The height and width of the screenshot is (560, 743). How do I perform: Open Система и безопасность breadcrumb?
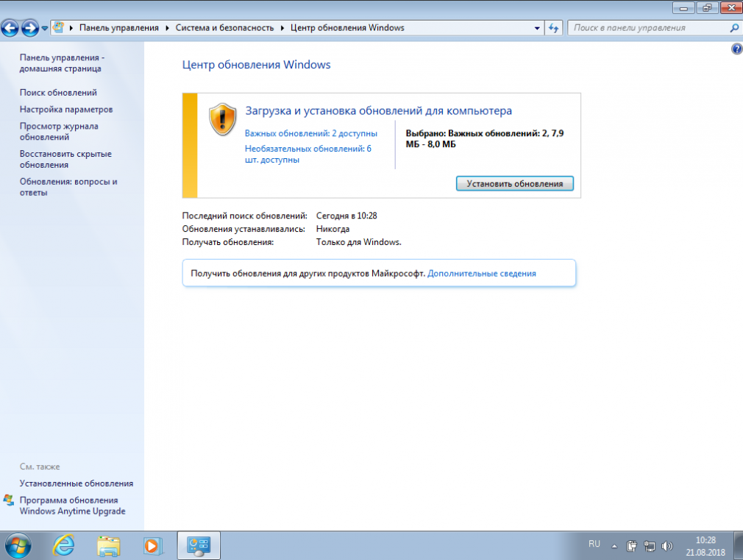point(224,28)
